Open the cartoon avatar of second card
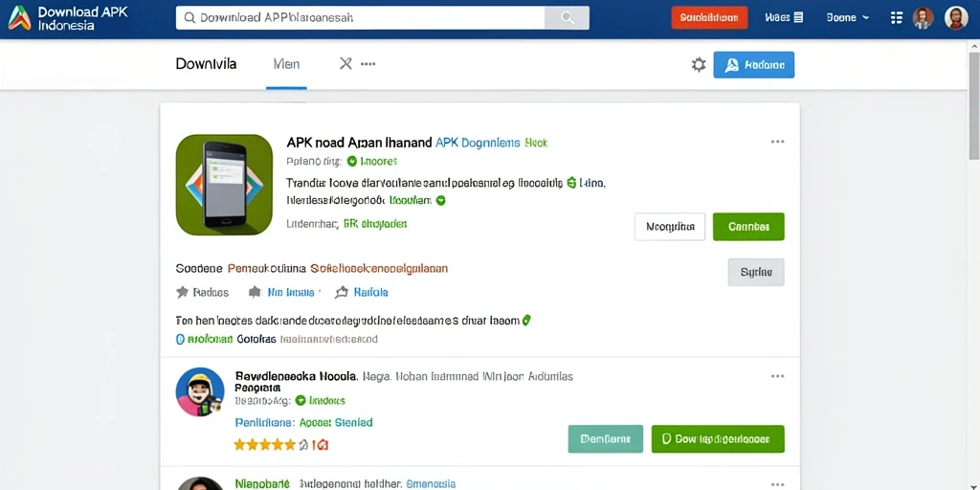This screenshot has width=980, height=490. [x=200, y=391]
